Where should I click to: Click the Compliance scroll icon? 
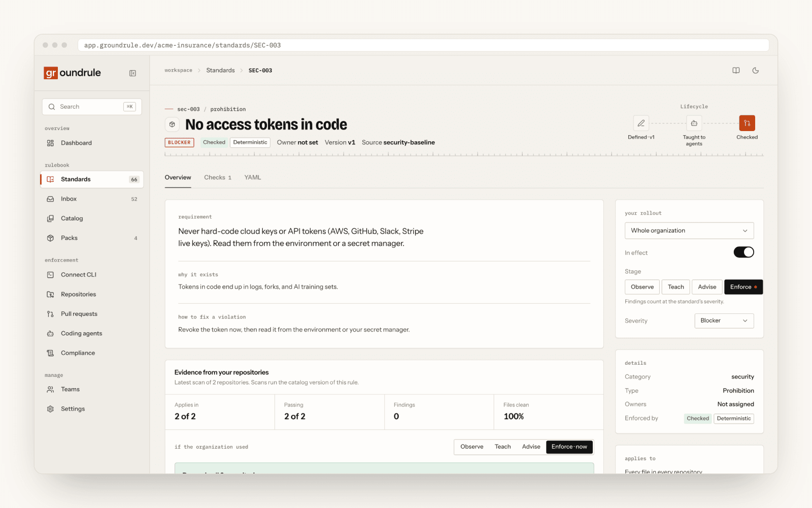[50, 353]
